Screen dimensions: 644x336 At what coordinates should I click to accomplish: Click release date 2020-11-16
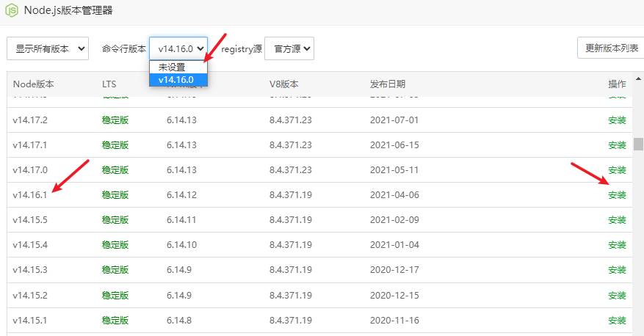point(394,321)
